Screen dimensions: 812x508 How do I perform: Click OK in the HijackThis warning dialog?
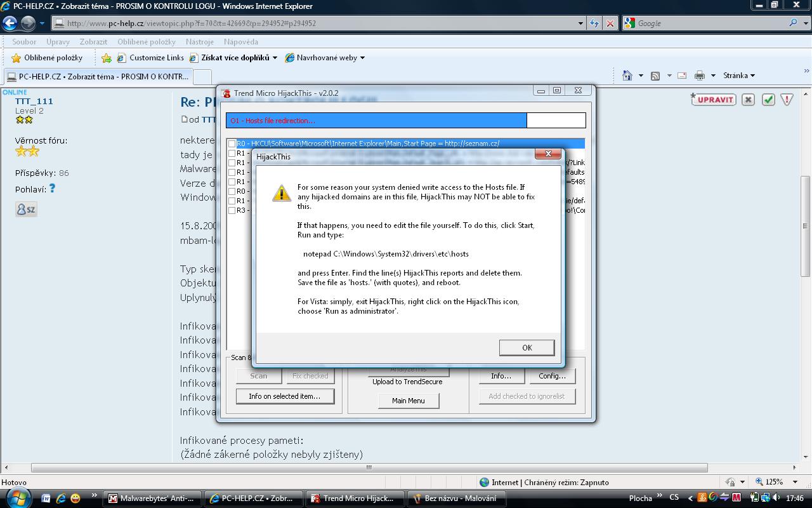pos(527,347)
